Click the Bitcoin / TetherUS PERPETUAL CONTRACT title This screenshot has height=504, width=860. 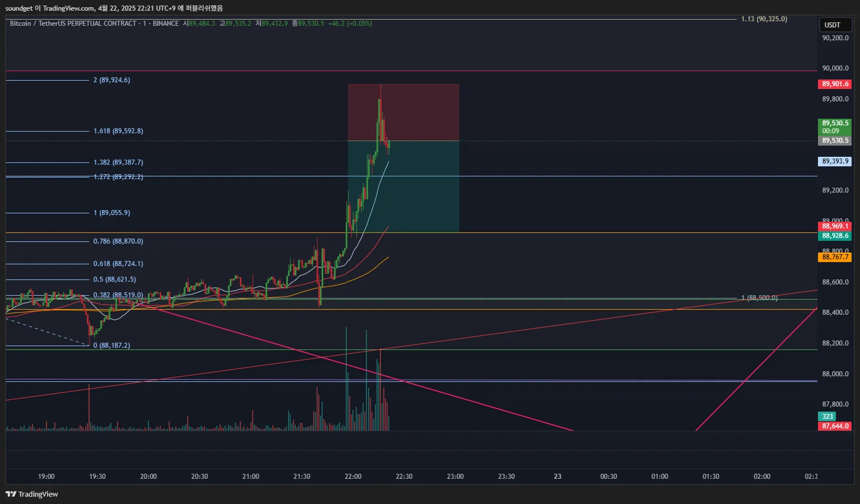click(x=73, y=24)
